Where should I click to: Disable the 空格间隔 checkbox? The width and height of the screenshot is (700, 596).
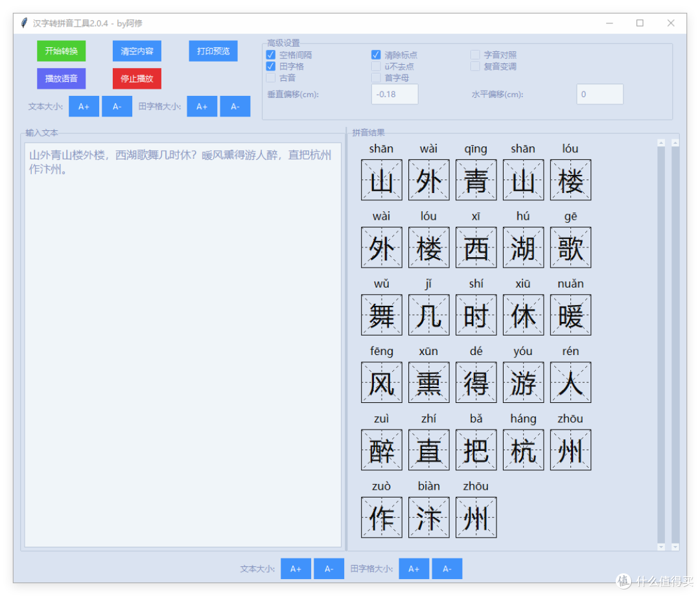270,55
